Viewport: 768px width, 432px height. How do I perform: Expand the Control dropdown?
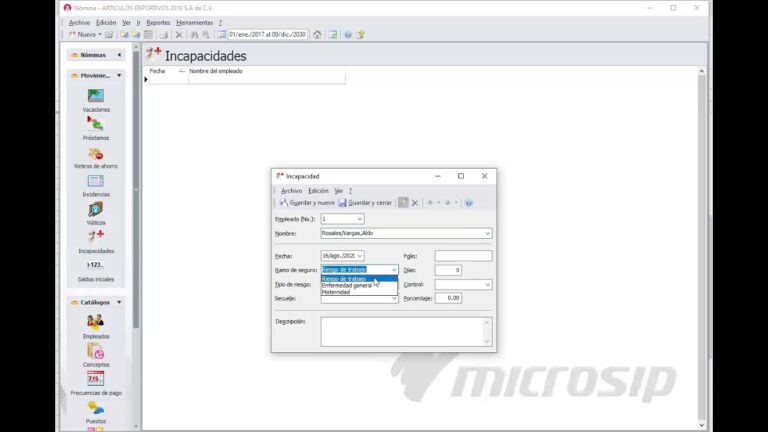pos(487,285)
